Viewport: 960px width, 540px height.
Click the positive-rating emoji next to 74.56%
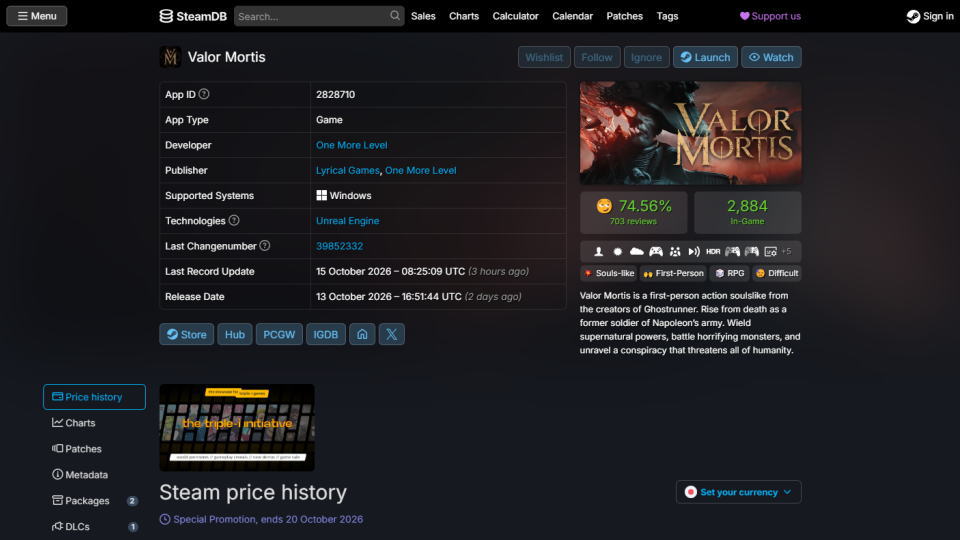(604, 206)
